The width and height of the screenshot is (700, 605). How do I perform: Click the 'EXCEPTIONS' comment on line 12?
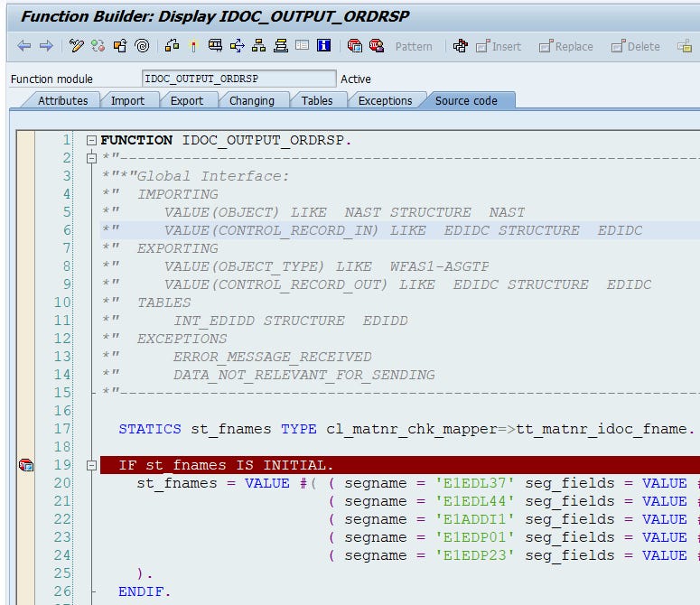(x=182, y=339)
